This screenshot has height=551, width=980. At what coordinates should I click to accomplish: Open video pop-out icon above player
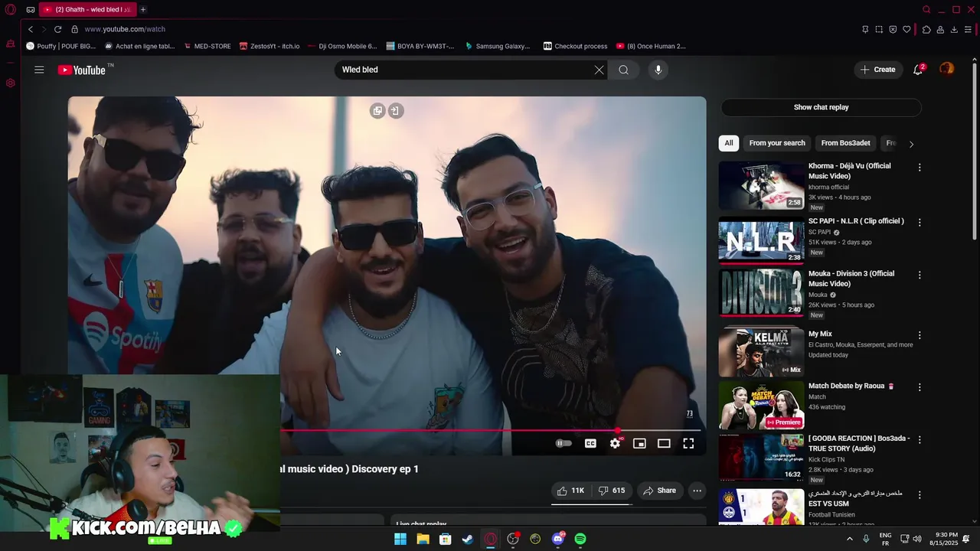point(377,111)
